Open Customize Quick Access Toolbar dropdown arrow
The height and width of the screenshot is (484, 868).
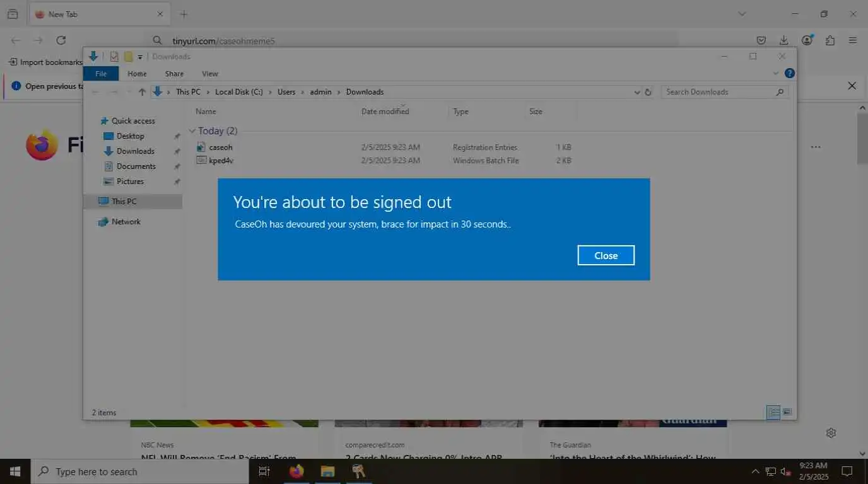point(140,57)
